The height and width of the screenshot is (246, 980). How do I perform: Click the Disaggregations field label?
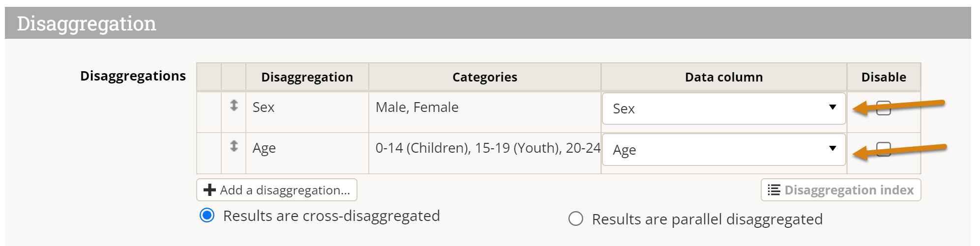(133, 76)
